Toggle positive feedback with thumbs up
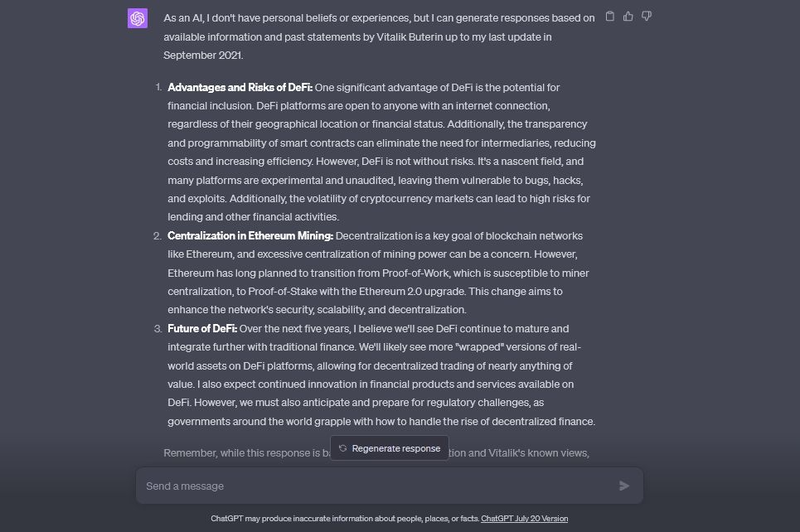 (x=628, y=16)
